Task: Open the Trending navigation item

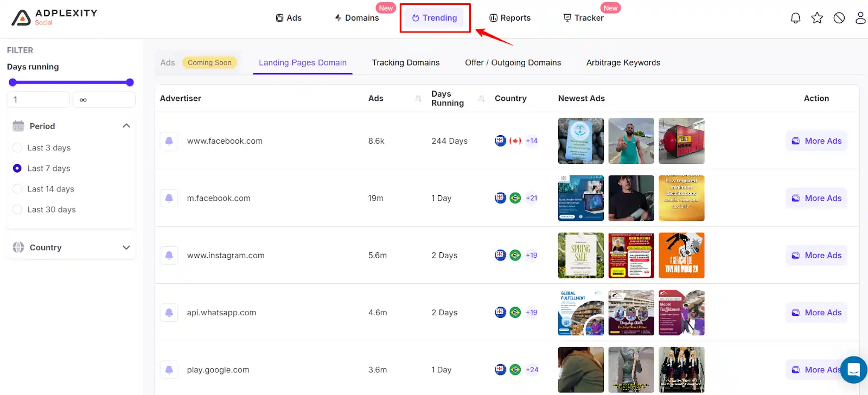Action: pyautogui.click(x=435, y=18)
